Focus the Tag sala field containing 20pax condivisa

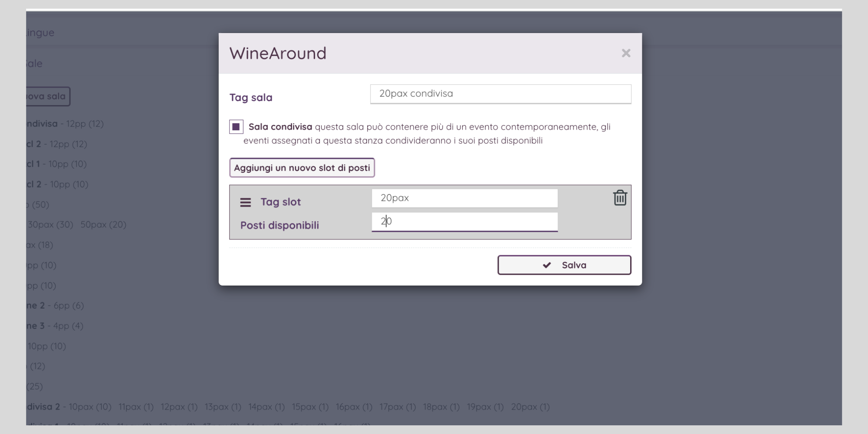pyautogui.click(x=500, y=94)
